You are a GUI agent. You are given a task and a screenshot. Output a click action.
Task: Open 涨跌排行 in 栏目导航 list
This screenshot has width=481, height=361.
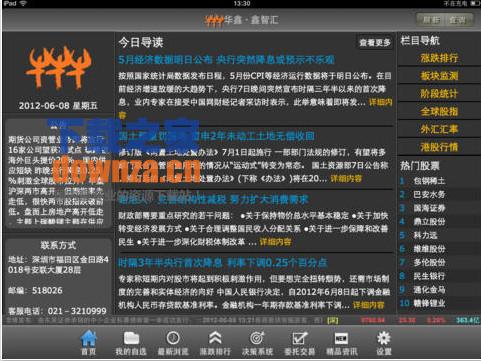click(439, 58)
